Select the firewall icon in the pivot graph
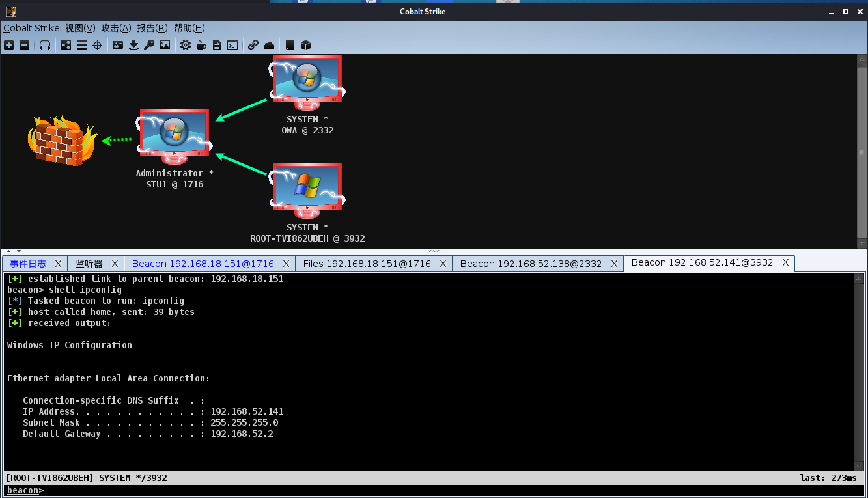Viewport: 868px width, 498px height. coord(62,139)
